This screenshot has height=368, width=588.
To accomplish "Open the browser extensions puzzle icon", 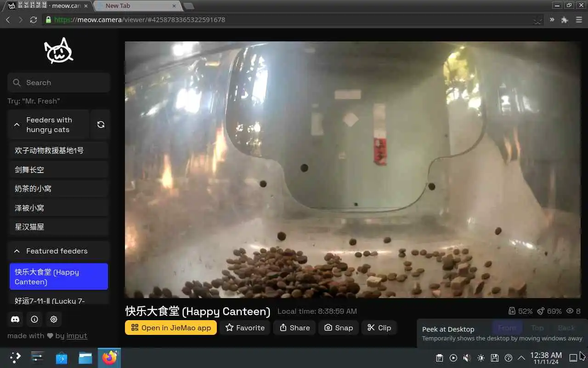I will pyautogui.click(x=565, y=20).
